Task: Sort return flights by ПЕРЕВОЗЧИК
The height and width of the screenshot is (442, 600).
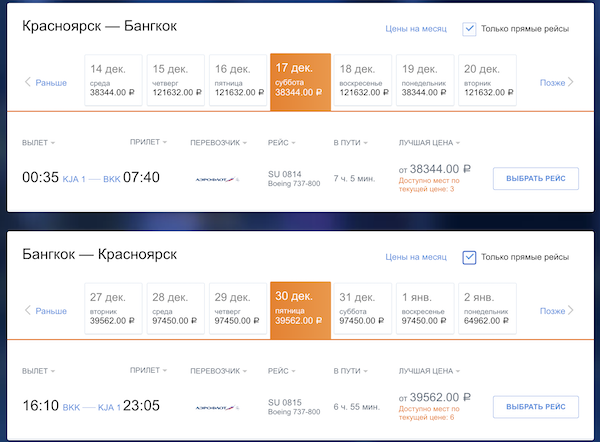Action: pos(218,371)
